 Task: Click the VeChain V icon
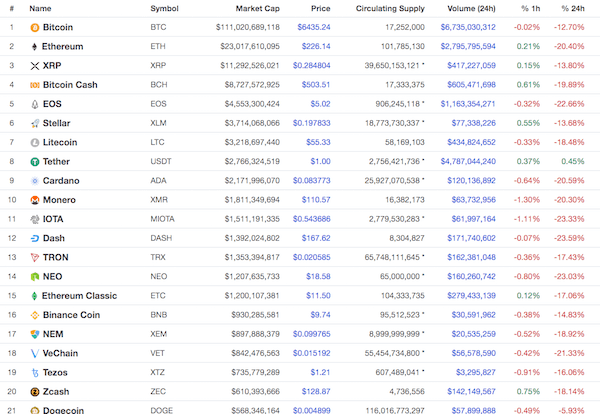click(35, 354)
